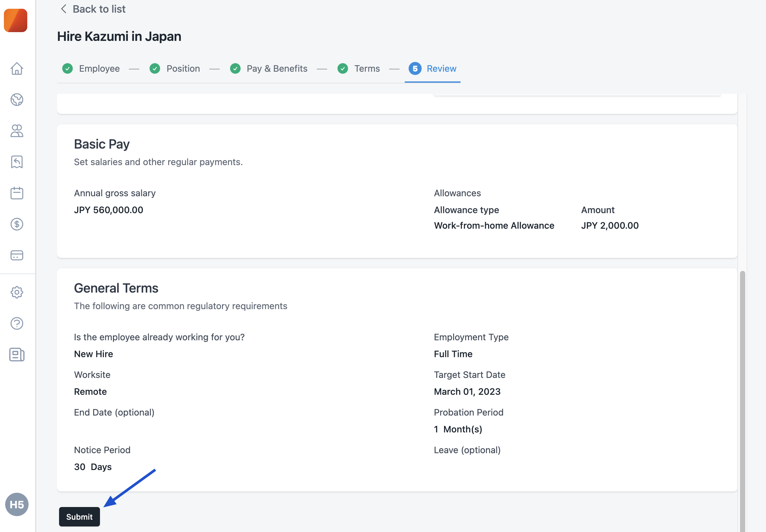This screenshot has width=766, height=532.
Task: Open the calendar icon in sidebar
Action: [17, 193]
